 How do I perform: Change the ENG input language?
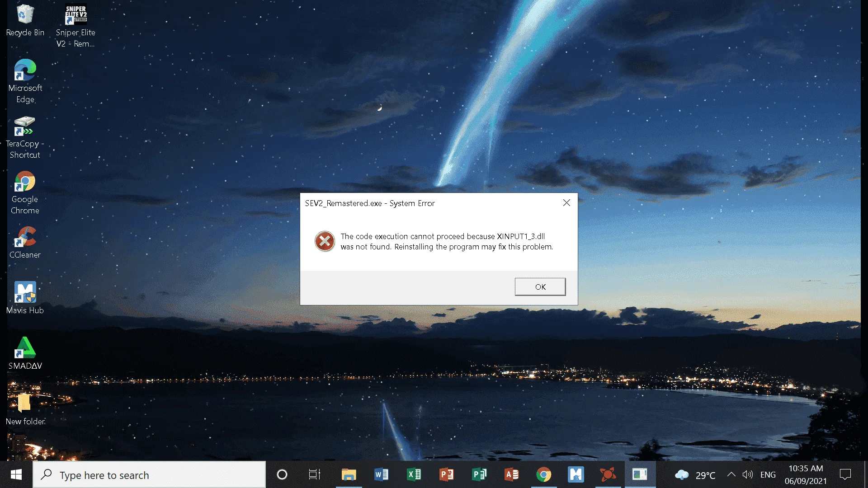[x=768, y=475]
